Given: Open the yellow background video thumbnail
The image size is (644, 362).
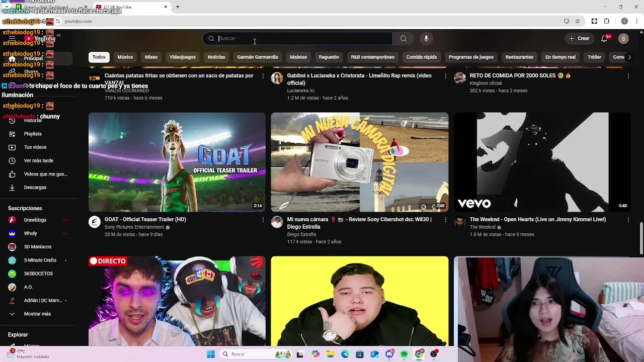Looking at the screenshot, I should [x=360, y=301].
